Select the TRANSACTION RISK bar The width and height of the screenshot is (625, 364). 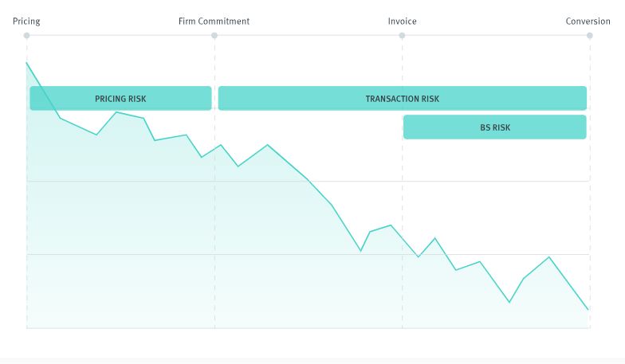[402, 99]
